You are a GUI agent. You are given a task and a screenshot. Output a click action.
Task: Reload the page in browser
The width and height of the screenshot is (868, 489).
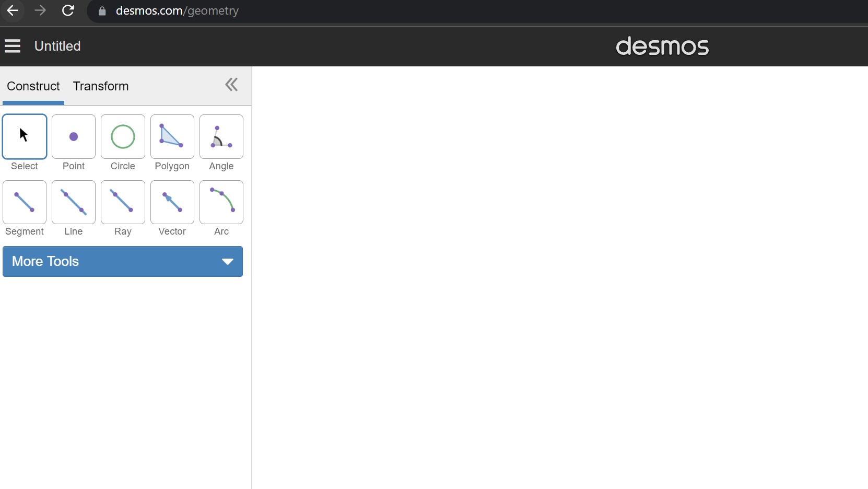(x=68, y=10)
